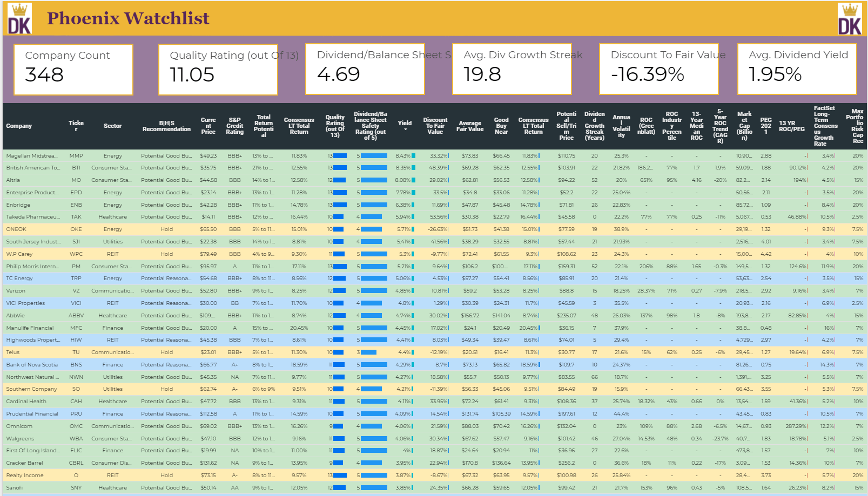Click Altria quality rating bar
Viewport: 868px width, 496px height.
[340, 180]
